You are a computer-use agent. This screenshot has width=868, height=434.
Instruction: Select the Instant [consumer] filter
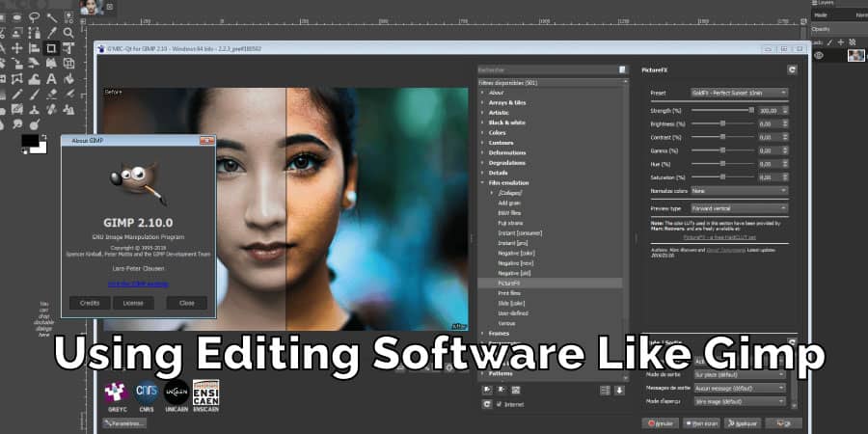(520, 233)
